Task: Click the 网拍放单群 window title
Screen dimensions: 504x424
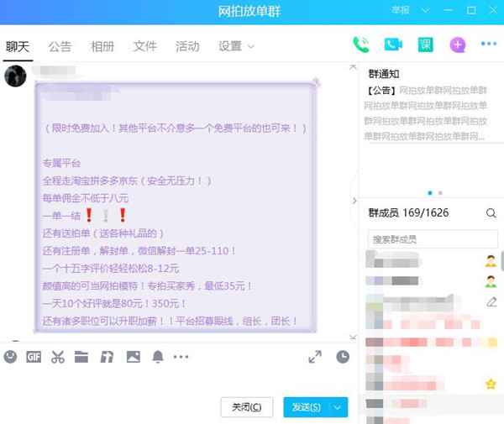Action: pyautogui.click(x=249, y=12)
